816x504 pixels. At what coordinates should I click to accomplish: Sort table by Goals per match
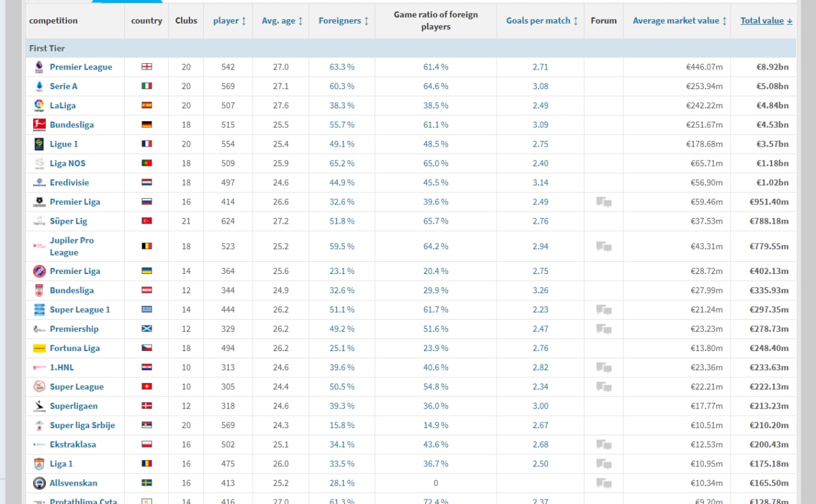point(542,20)
